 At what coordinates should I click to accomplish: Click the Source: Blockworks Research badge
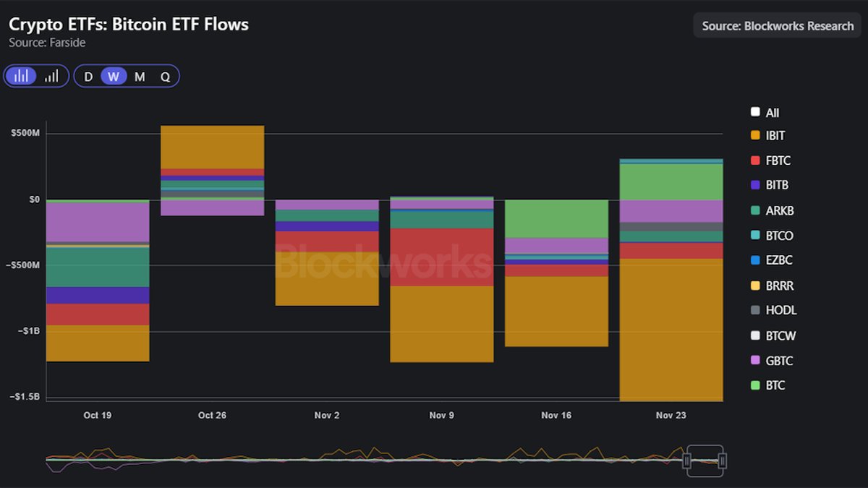coord(777,25)
